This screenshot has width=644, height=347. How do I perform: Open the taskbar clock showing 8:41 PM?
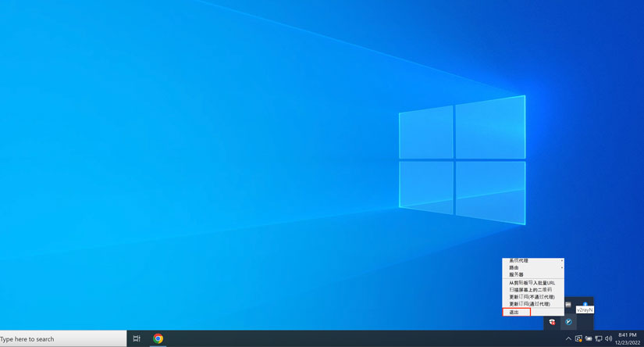click(x=627, y=338)
